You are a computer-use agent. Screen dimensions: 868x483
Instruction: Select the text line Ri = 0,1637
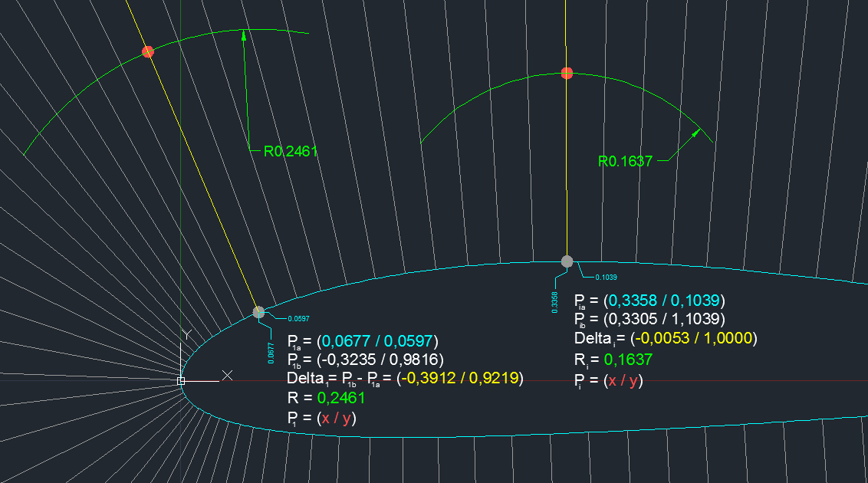tap(613, 360)
